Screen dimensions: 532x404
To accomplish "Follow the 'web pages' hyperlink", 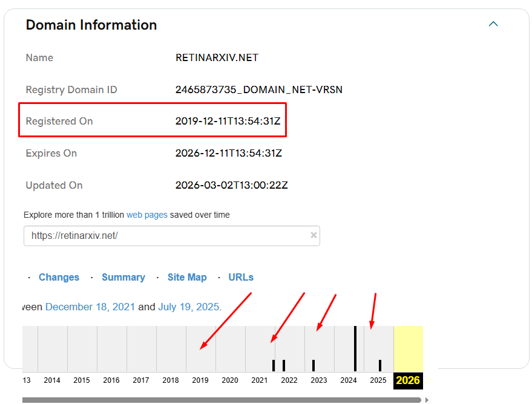I will (x=146, y=215).
